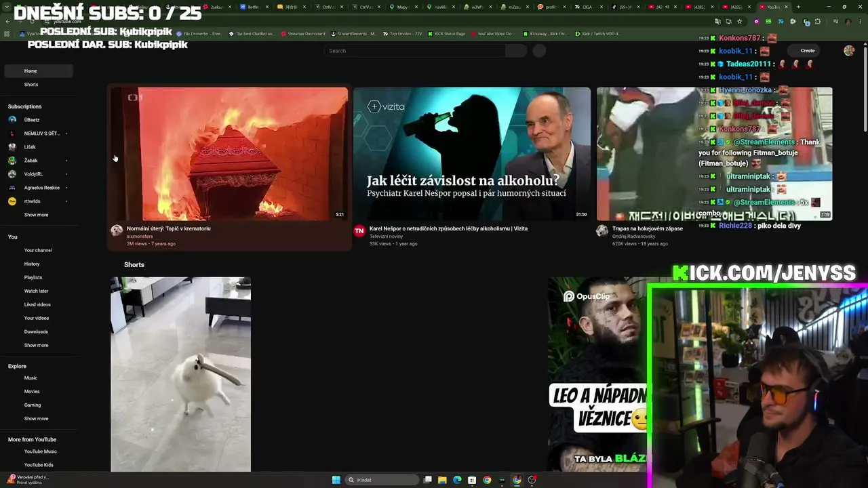Open a new browser tab with plus button
Image resolution: width=868 pixels, height=488 pixels.
point(798,7)
